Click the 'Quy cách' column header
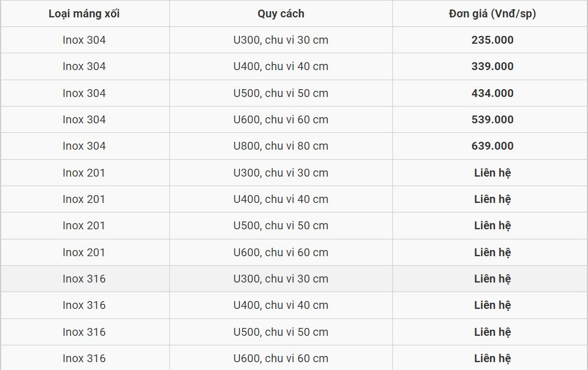The width and height of the screenshot is (588, 370). 281,14
